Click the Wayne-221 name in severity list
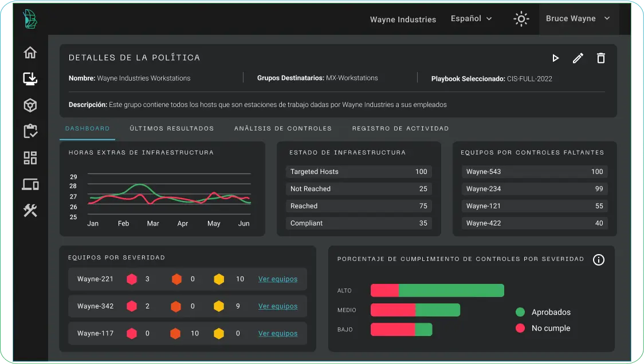The width and height of the screenshot is (644, 364). coord(95,279)
